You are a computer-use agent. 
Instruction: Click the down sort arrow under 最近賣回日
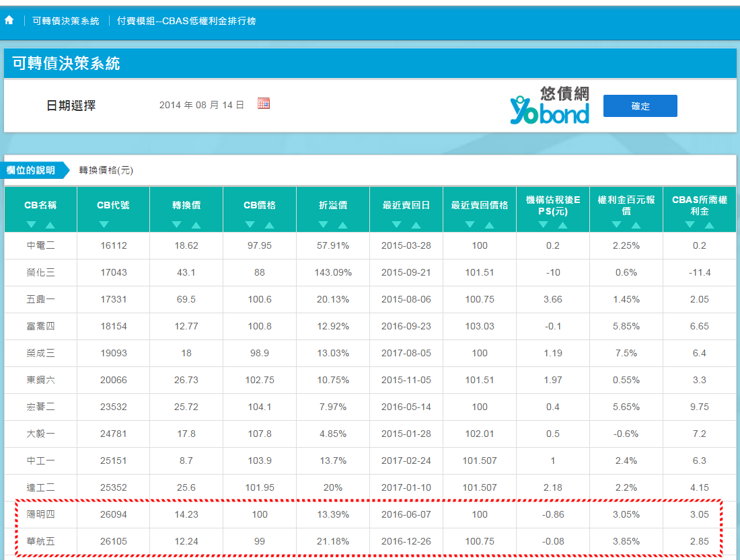tap(396, 225)
